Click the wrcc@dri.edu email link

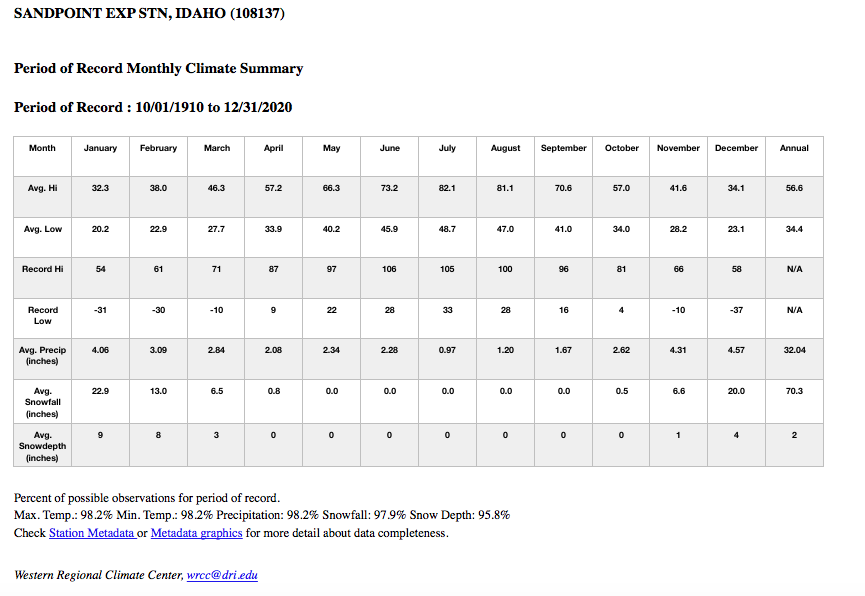(x=222, y=575)
